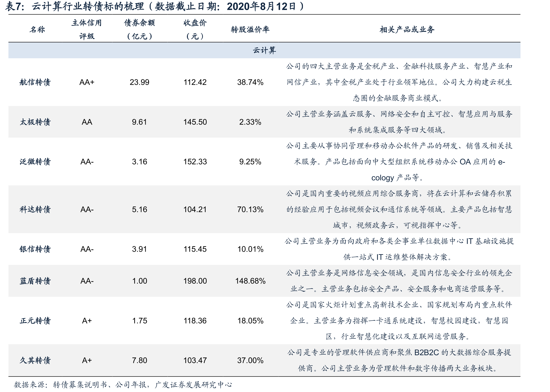Click bond balance value '23.99'
550x392 pixels.
pos(139,82)
